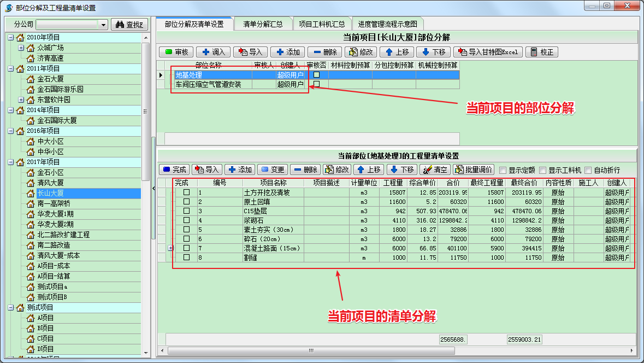The height and width of the screenshot is (363, 644).
Task: Tick 完成 checkbox for 割缝 row
Action: tap(186, 257)
